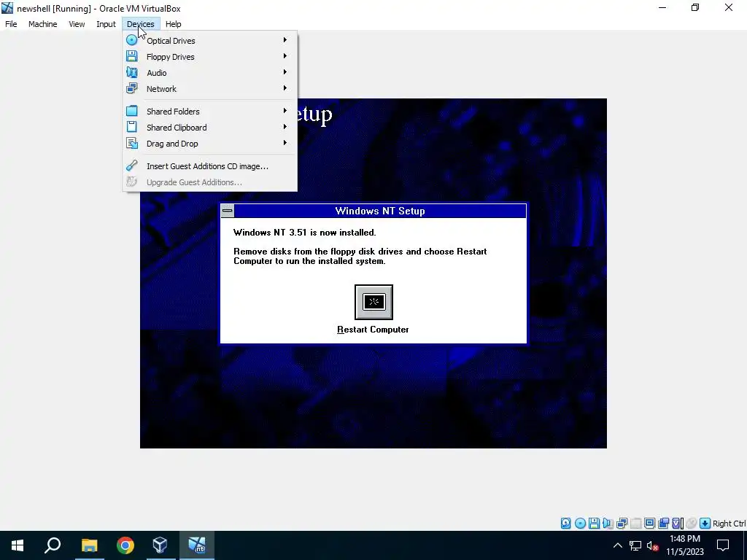Launch Google Chrome from the taskbar
Image resolution: width=747 pixels, height=560 pixels.
pyautogui.click(x=125, y=545)
